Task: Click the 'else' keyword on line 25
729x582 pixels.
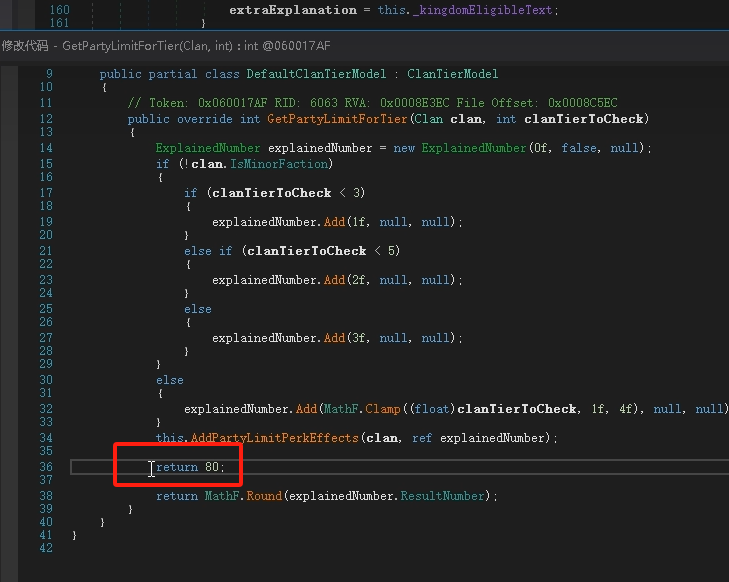Action: tap(198, 309)
